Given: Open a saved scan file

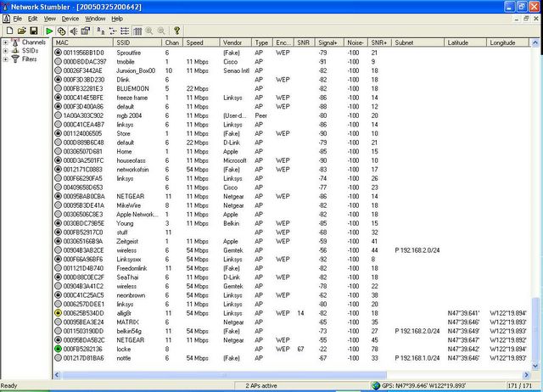Looking at the screenshot, I should click(21, 31).
